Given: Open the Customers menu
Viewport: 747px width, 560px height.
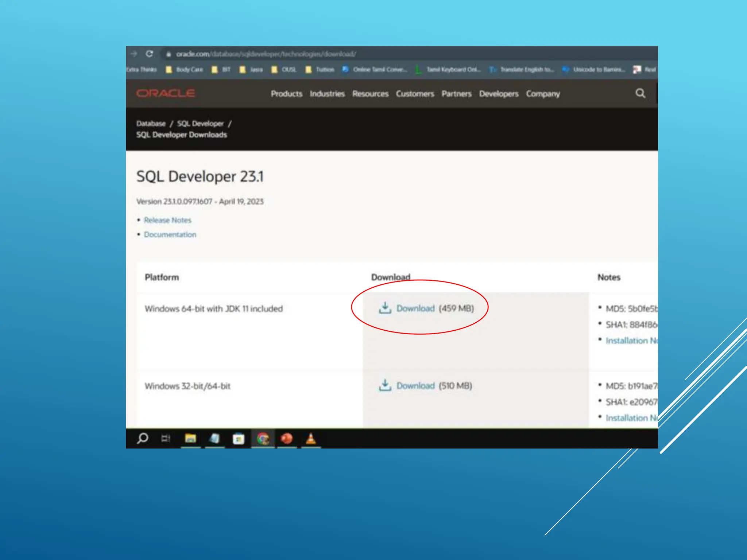Looking at the screenshot, I should coord(415,94).
